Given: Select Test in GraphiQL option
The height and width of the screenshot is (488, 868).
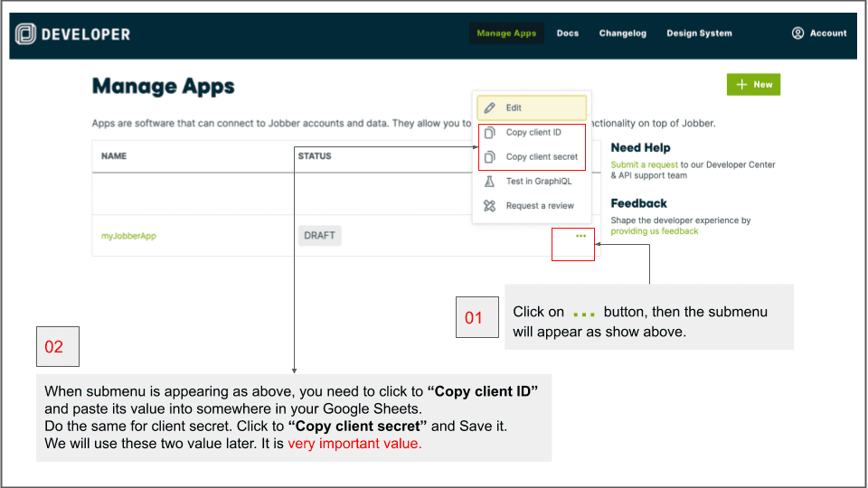Looking at the screenshot, I should click(538, 182).
